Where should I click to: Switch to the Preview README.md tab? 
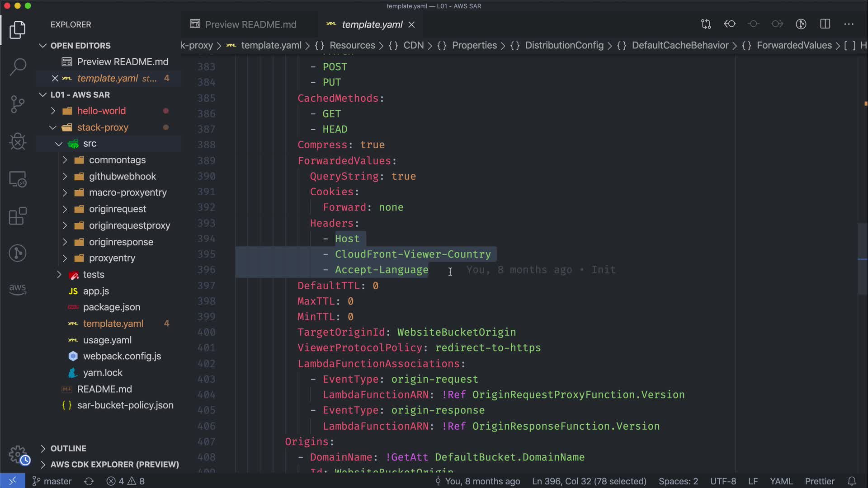pos(250,24)
